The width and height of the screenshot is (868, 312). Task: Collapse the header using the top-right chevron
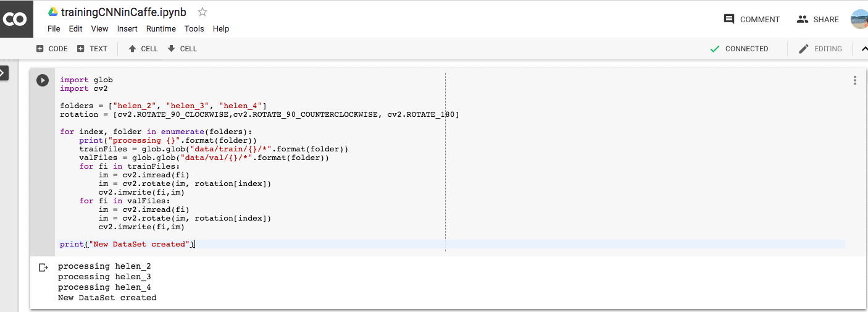[864, 49]
